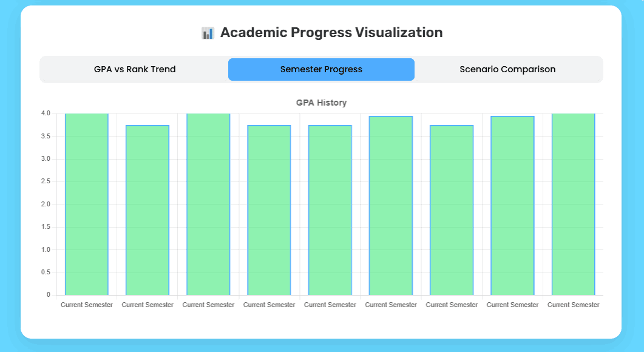Select the eighth green bar
Screen dimensions: 644x352
click(x=512, y=206)
